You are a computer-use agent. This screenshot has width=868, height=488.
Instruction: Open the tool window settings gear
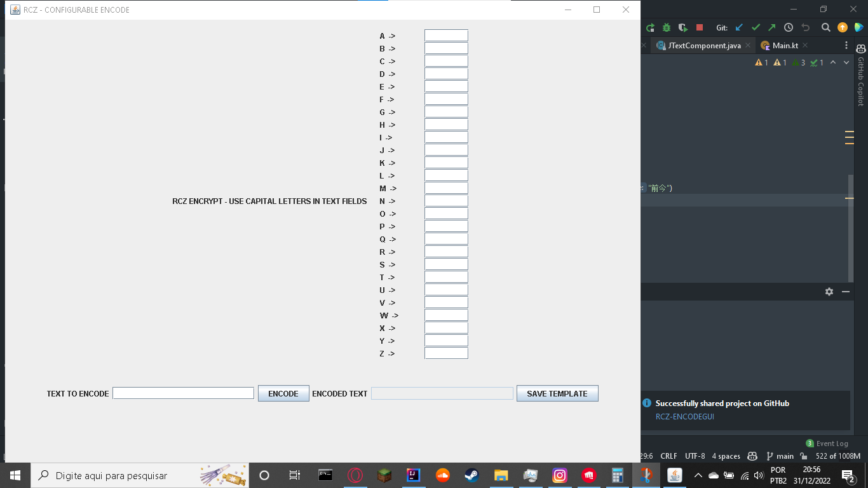pyautogui.click(x=829, y=292)
